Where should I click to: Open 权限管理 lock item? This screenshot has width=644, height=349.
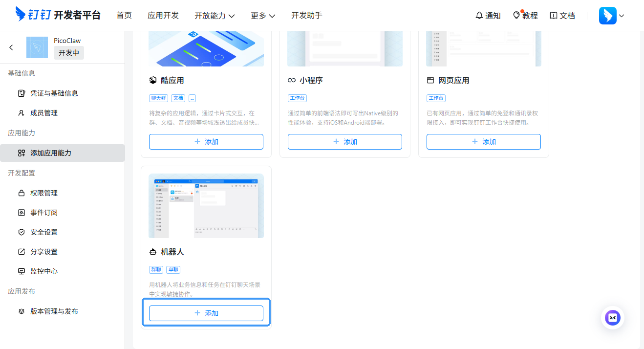coord(44,193)
